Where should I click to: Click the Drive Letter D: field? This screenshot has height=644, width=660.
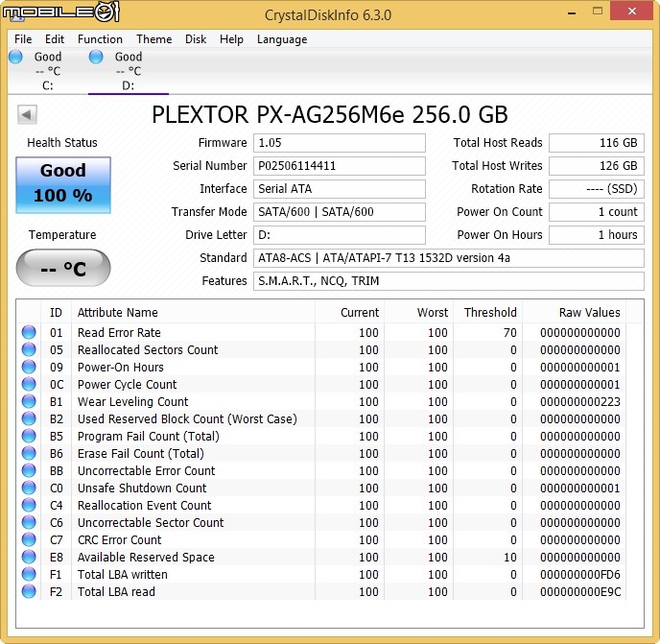pos(340,235)
